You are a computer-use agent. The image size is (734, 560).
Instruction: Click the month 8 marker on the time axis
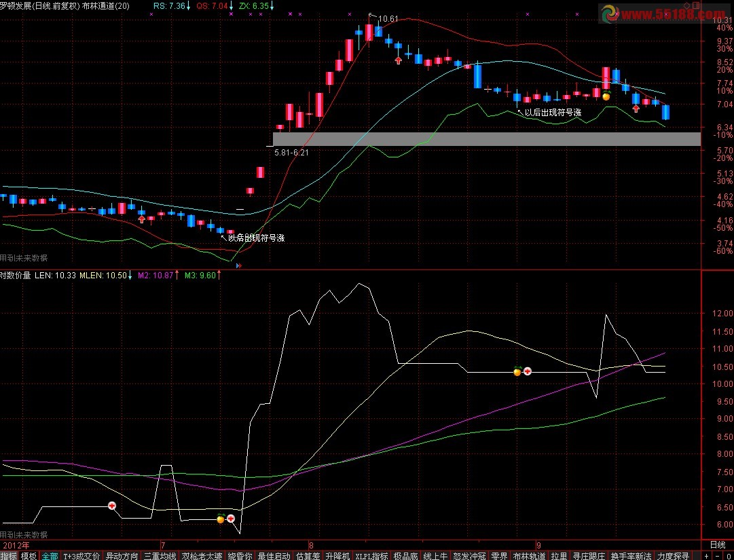311,545
